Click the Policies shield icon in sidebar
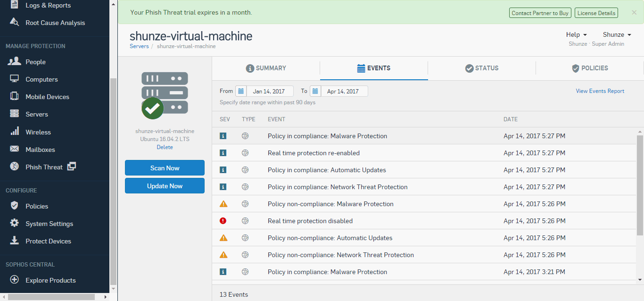The width and height of the screenshot is (644, 301). click(x=15, y=206)
